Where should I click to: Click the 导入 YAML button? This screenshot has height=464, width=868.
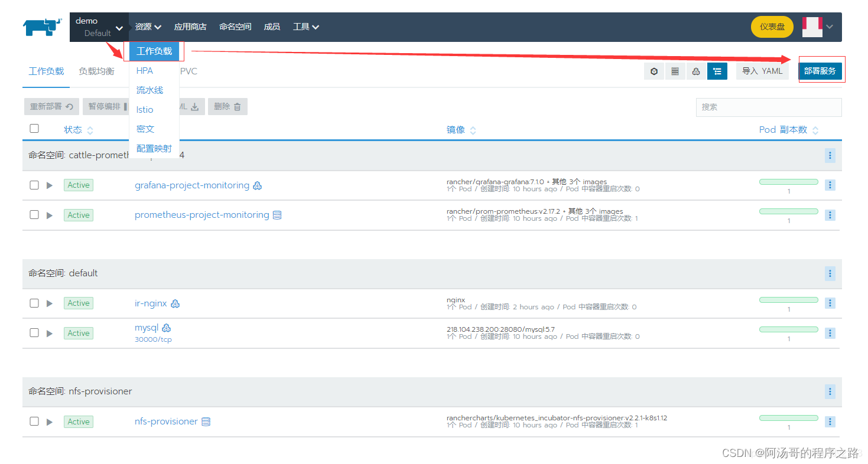pyautogui.click(x=762, y=71)
